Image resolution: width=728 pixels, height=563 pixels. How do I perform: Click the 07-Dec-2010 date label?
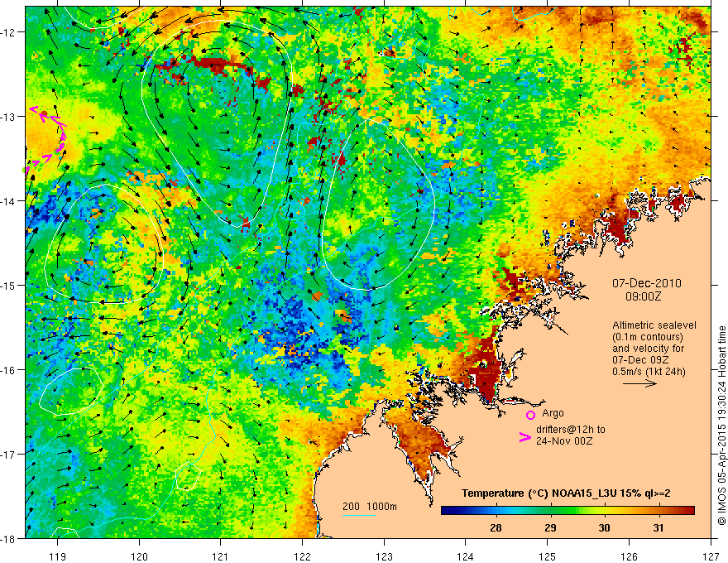tap(647, 283)
